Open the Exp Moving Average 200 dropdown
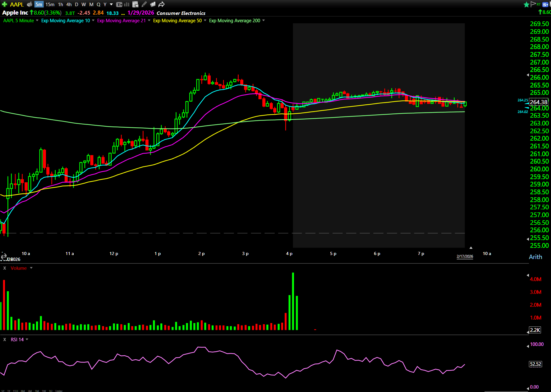 tap(264, 21)
